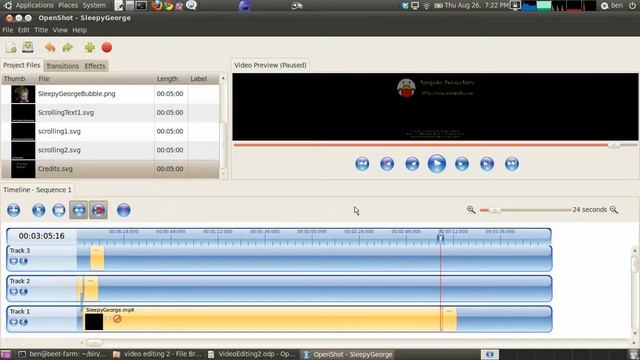Select SleepyGeorgeBubble.png in project files
640x360 pixels.
point(110,94)
